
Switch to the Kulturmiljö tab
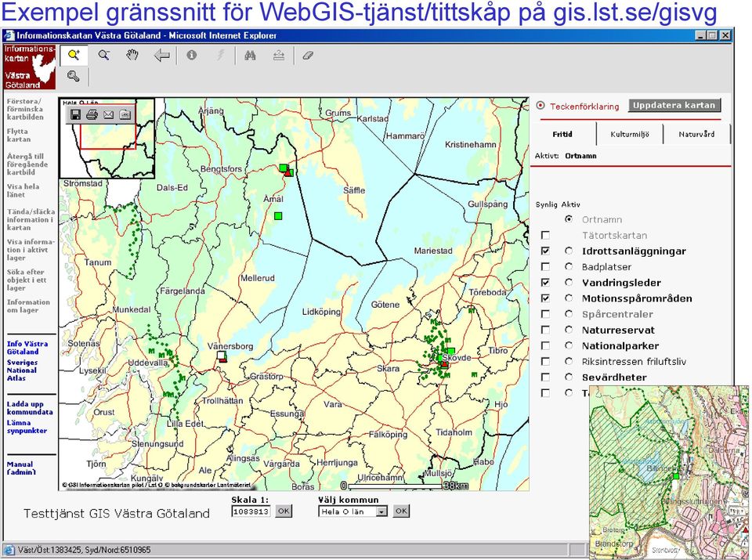630,134
